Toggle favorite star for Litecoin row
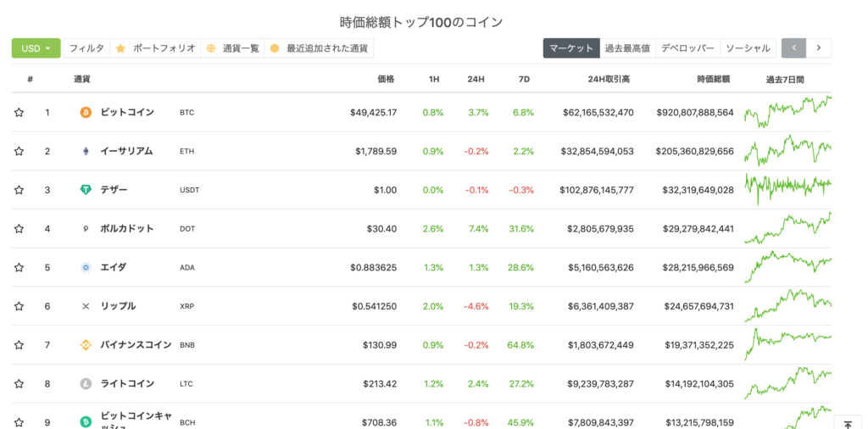Viewport: 868px width, 429px height. tap(19, 383)
